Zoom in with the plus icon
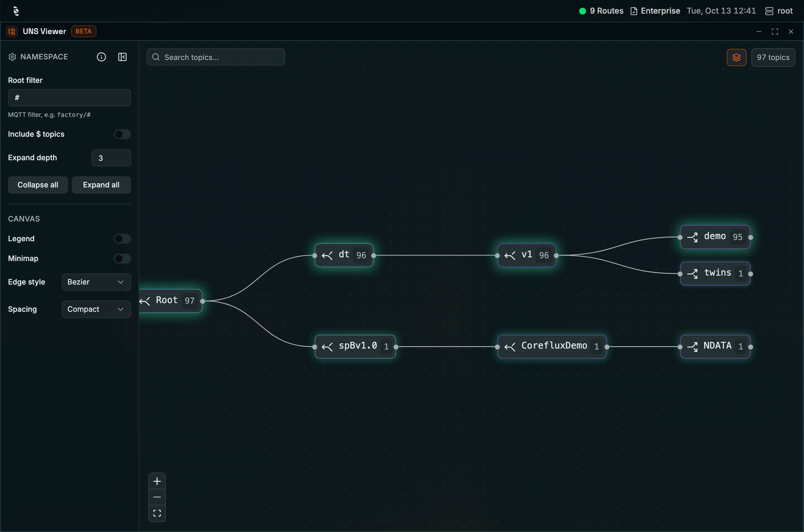 pos(157,481)
